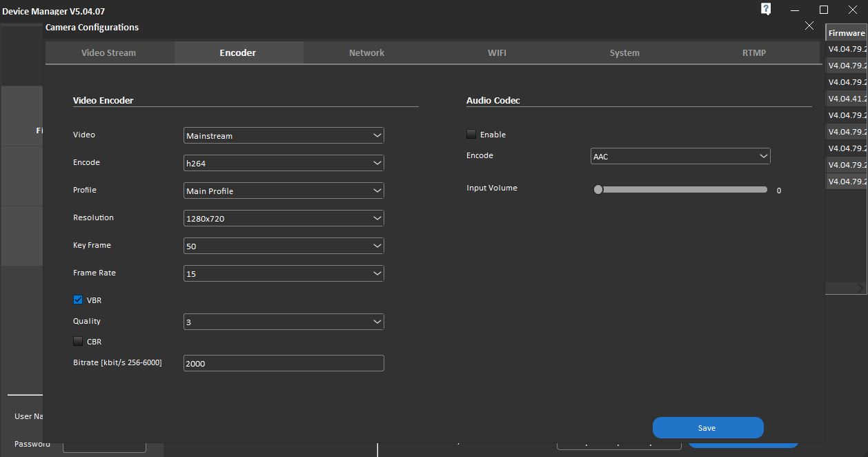Open the Video stream Mainstream dropdown

284,135
